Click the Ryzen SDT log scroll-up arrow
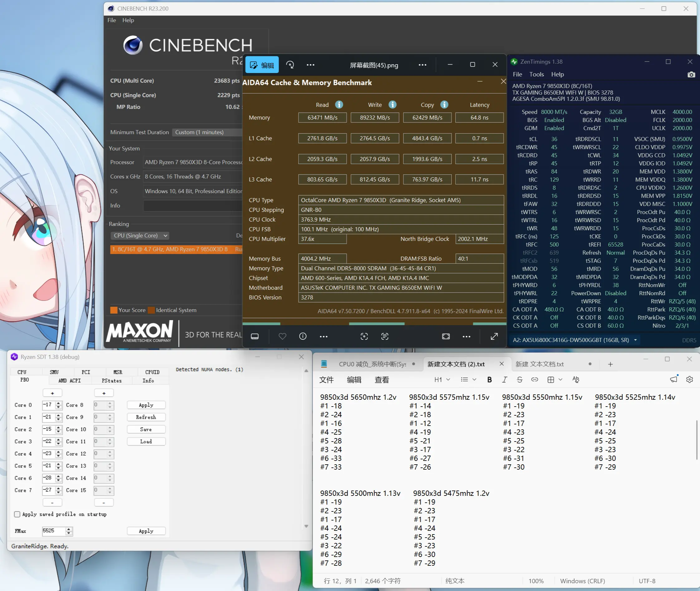 pos(306,371)
